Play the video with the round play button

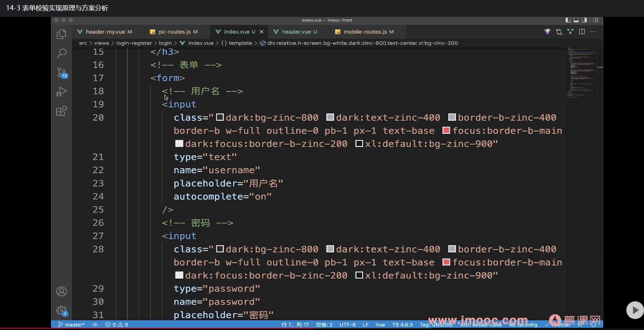tap(635, 310)
